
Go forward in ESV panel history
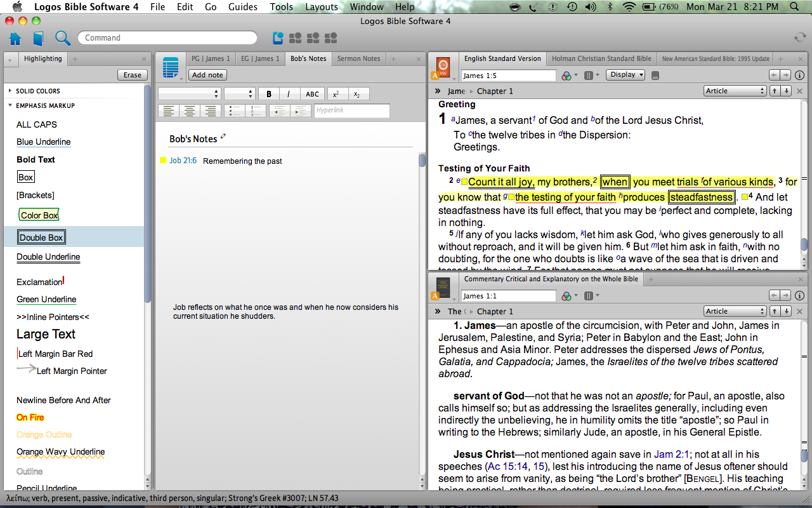pyautogui.click(x=785, y=75)
